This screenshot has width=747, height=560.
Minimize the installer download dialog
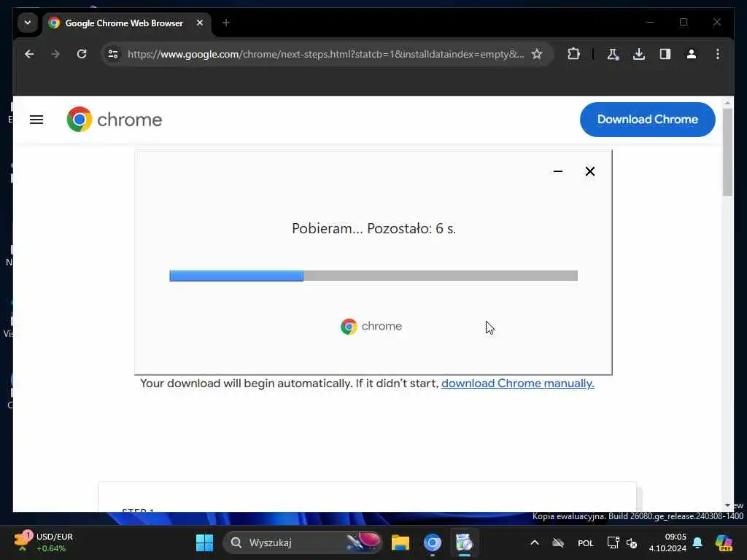tap(558, 171)
